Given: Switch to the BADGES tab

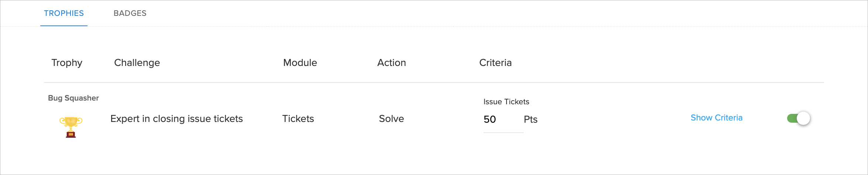Looking at the screenshot, I should tap(130, 13).
